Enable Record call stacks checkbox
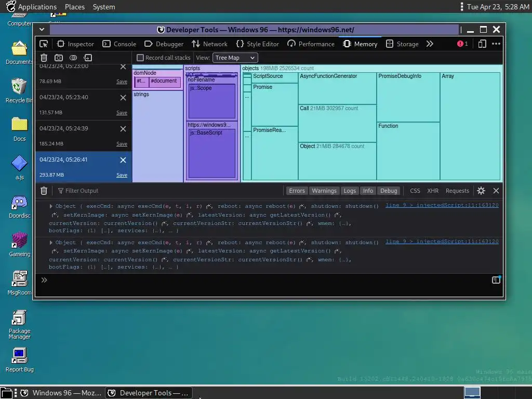Image resolution: width=532 pixels, height=399 pixels. [x=140, y=58]
